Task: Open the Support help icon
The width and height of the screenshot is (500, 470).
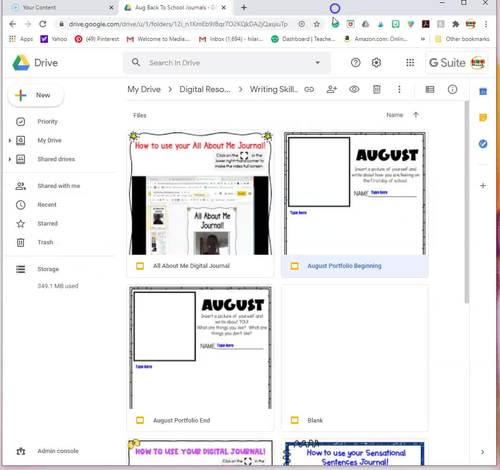Action: tap(356, 63)
